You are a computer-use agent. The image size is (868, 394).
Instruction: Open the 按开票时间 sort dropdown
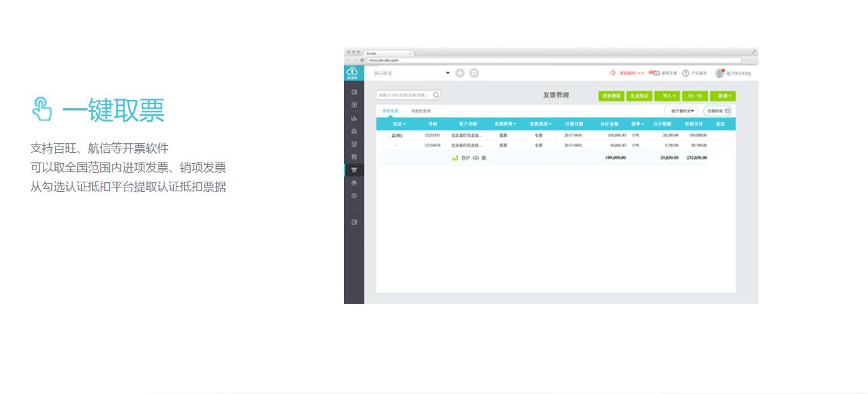coord(681,111)
